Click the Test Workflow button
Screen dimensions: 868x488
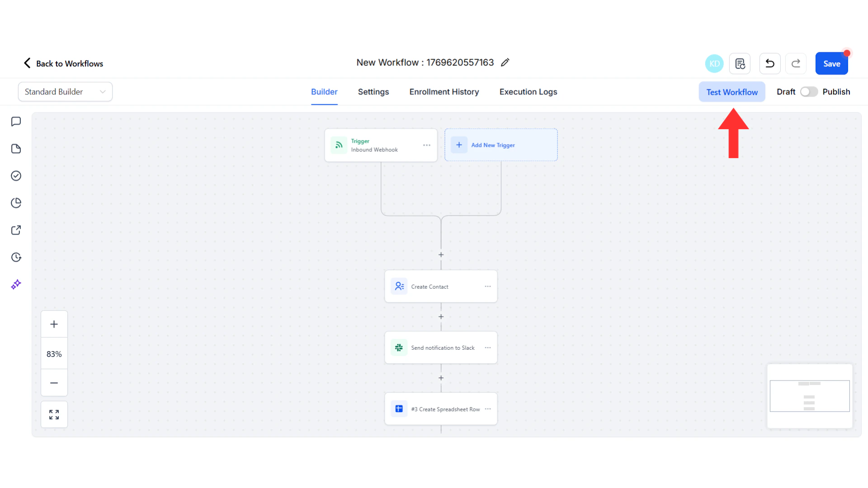(x=731, y=92)
